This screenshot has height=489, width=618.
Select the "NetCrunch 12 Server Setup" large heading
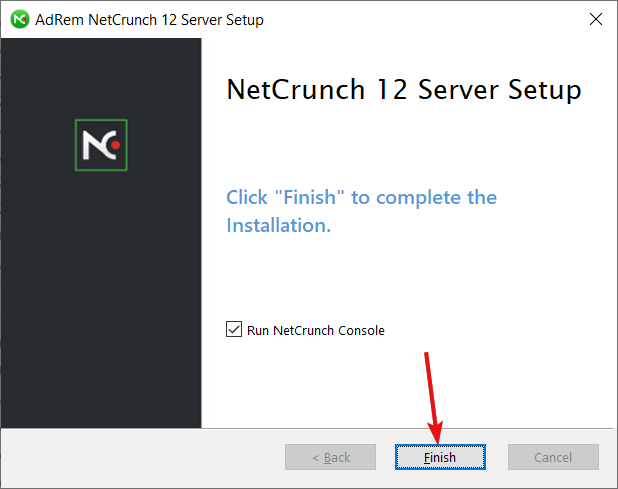tap(404, 90)
